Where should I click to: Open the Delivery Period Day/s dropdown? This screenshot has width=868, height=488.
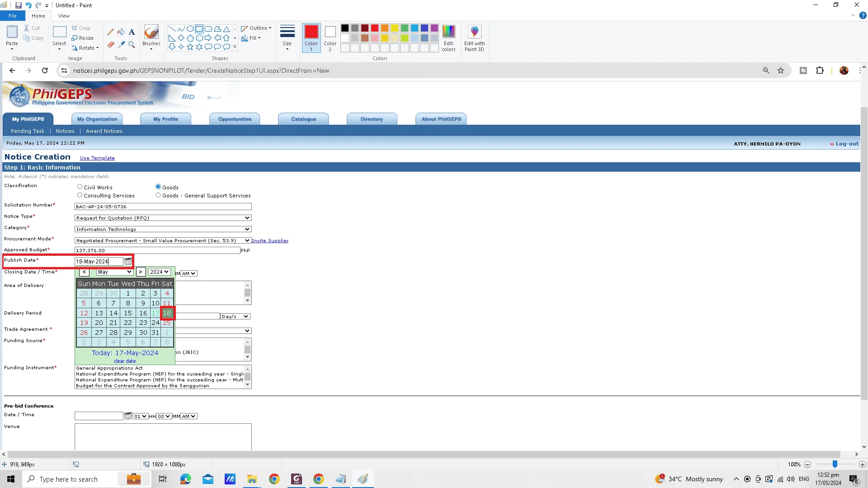235,316
